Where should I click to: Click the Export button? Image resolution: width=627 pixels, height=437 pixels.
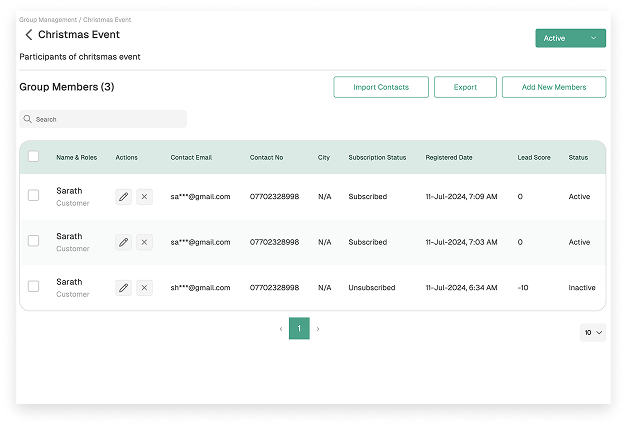click(465, 87)
